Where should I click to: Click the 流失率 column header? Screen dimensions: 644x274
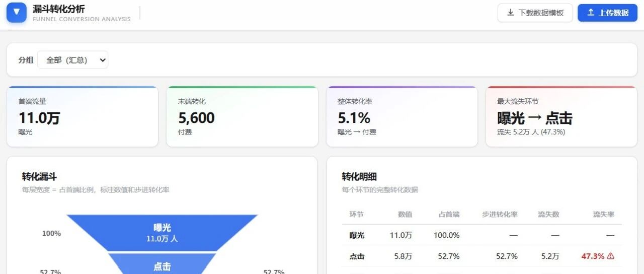pyautogui.click(x=604, y=215)
